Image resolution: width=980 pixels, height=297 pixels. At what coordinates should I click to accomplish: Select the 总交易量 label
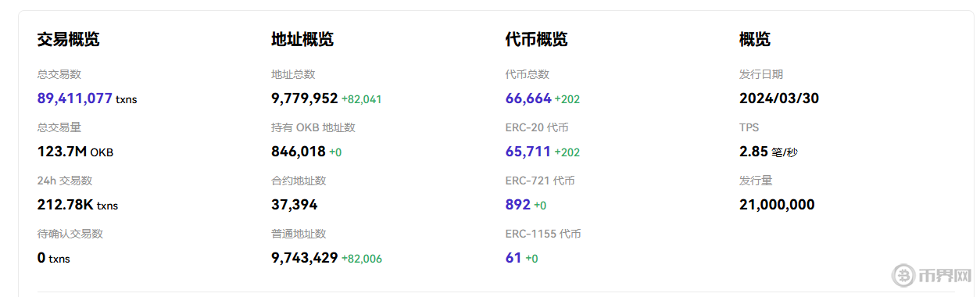tap(59, 127)
